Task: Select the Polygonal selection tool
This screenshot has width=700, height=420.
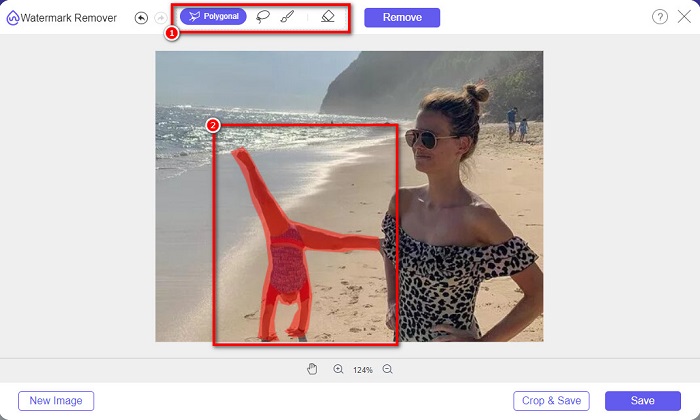Action: pyautogui.click(x=213, y=17)
